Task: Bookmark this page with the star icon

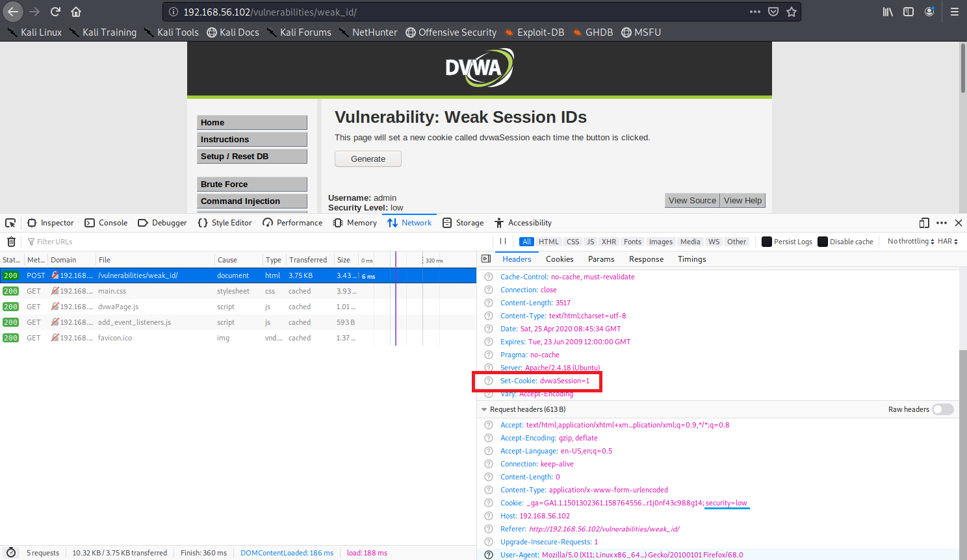Action: pos(792,12)
